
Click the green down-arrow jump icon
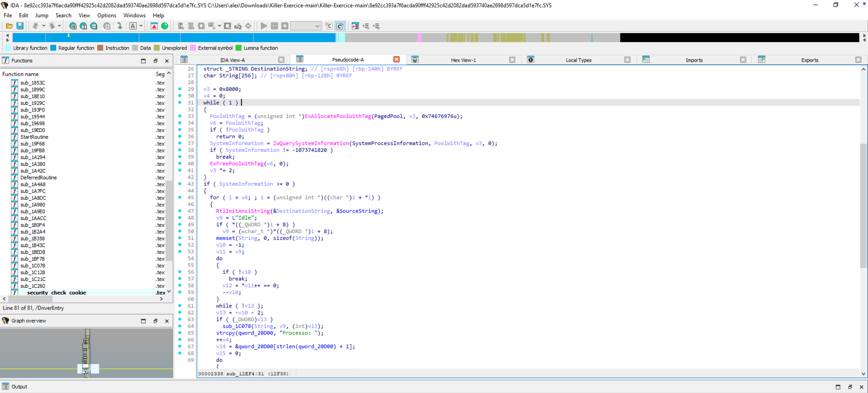pyautogui.click(x=120, y=26)
